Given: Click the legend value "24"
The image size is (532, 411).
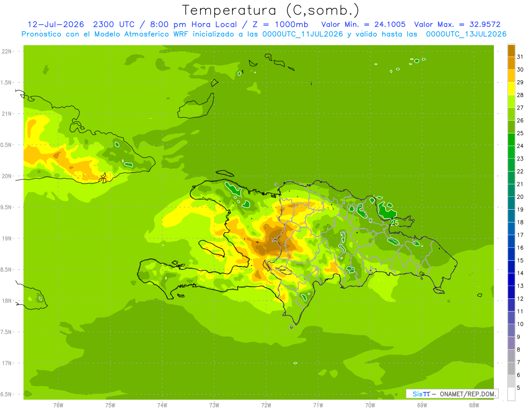Looking at the screenshot, I should coord(520,146).
